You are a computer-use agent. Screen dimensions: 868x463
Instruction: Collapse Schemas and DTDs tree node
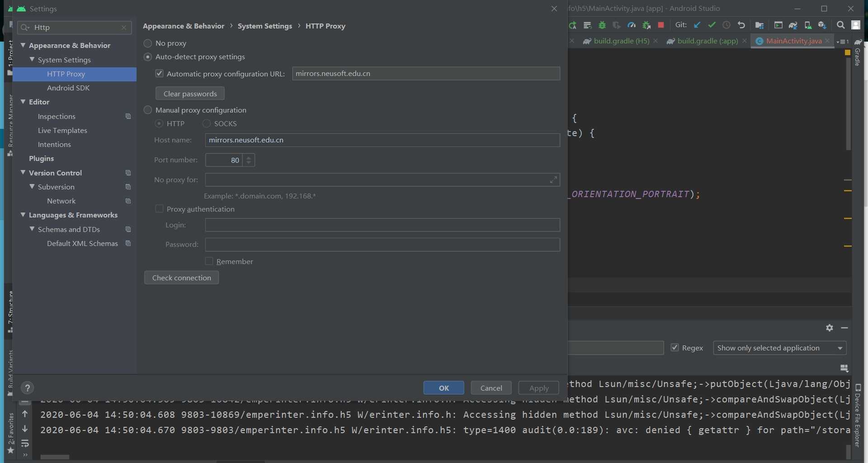click(32, 229)
